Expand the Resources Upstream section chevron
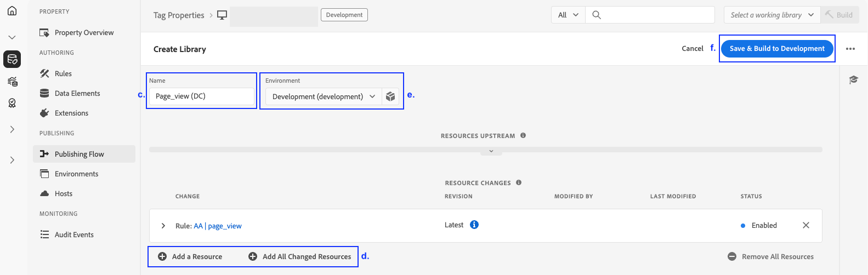 coord(491,151)
